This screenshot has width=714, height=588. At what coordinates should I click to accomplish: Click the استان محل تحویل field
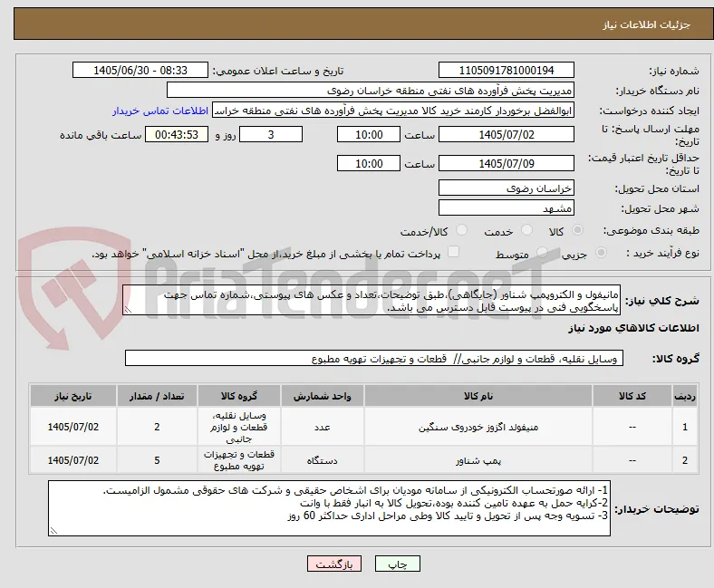tap(507, 188)
